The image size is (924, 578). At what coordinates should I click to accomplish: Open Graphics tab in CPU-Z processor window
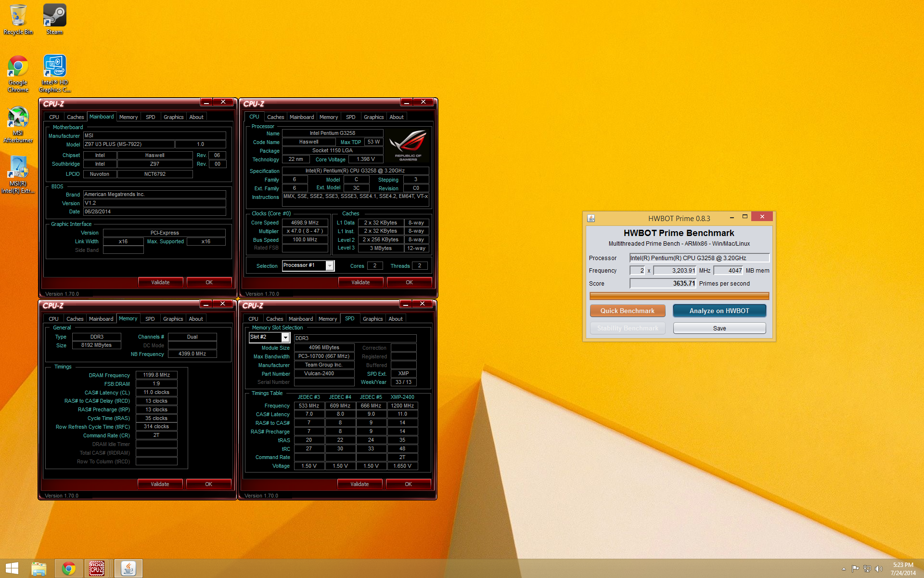click(x=374, y=117)
